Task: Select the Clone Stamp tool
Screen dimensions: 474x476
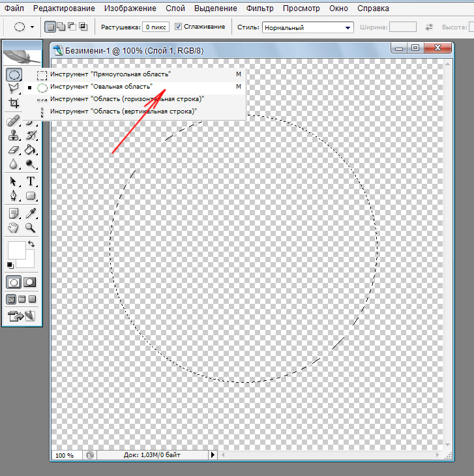Action: click(14, 135)
